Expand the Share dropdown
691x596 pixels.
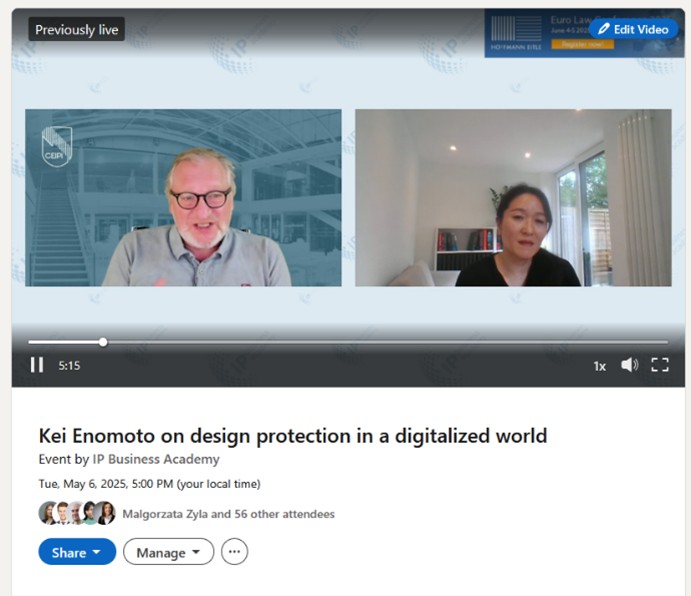pyautogui.click(x=77, y=552)
